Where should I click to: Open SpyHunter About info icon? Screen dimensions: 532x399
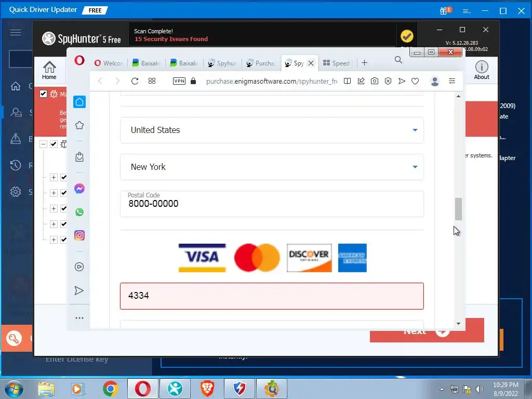(482, 70)
